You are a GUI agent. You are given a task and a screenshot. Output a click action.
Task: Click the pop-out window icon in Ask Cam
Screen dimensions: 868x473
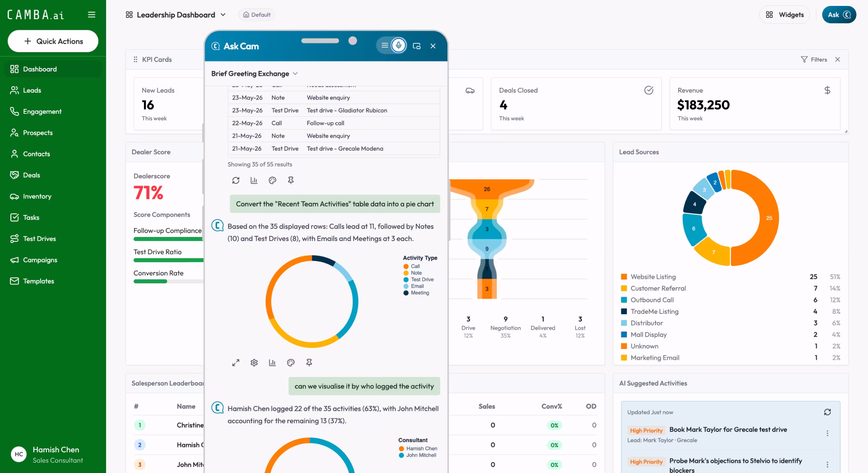coord(417,46)
